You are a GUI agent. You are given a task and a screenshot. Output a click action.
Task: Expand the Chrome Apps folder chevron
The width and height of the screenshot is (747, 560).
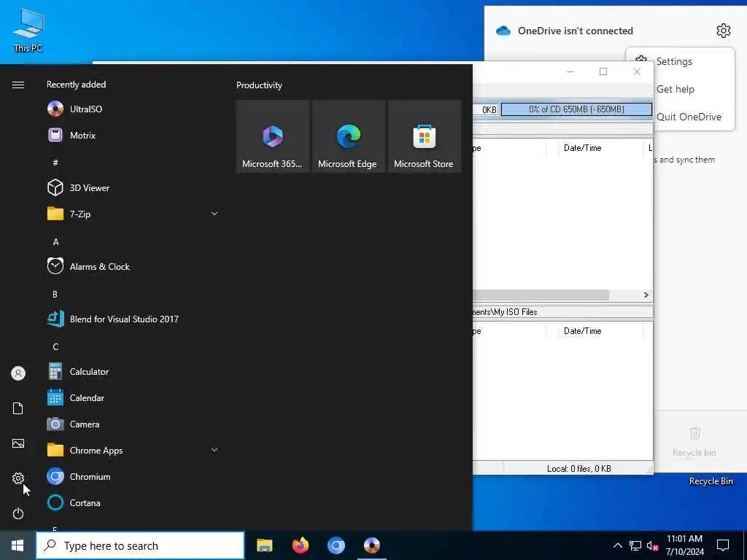tap(214, 450)
